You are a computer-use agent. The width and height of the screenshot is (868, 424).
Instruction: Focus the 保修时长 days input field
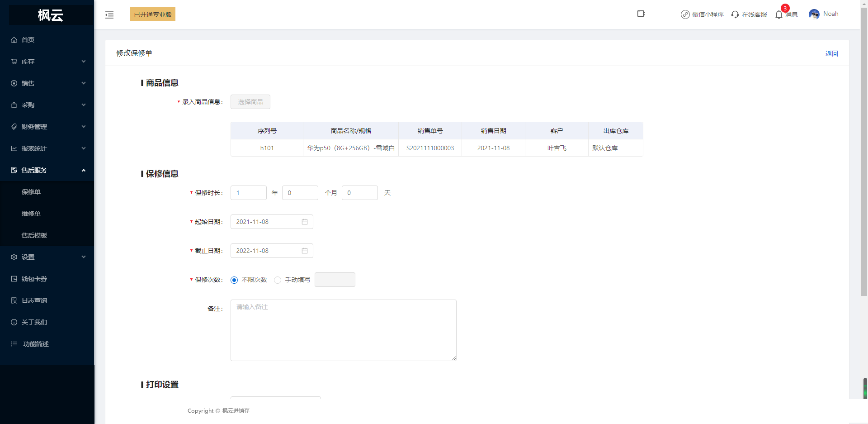[360, 193]
